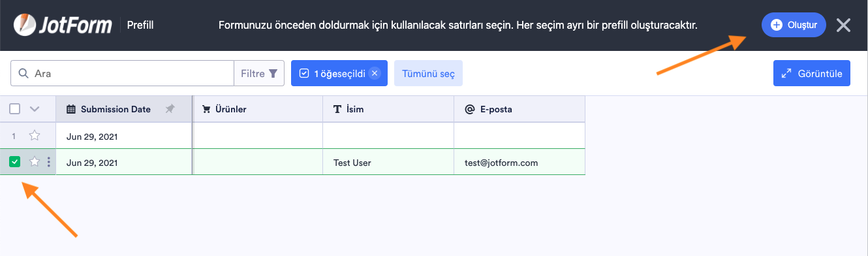Click the Test User name cell
This screenshot has height=256, width=868.
388,163
